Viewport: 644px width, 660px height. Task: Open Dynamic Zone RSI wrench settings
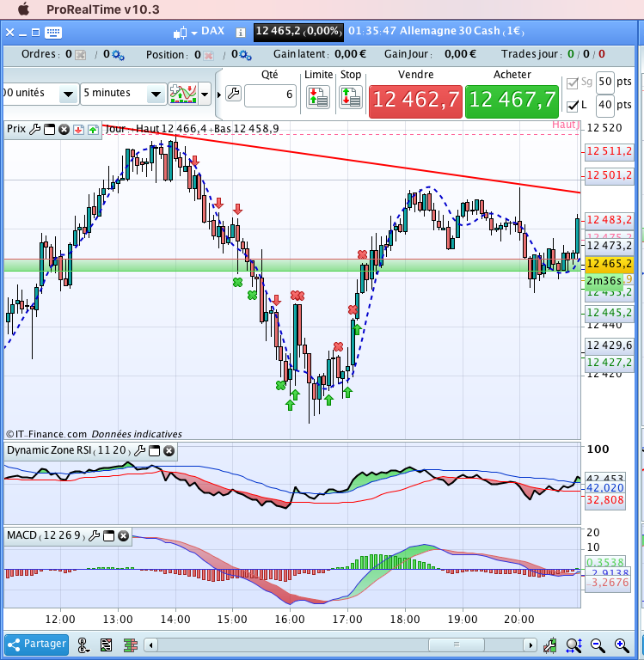(x=139, y=451)
